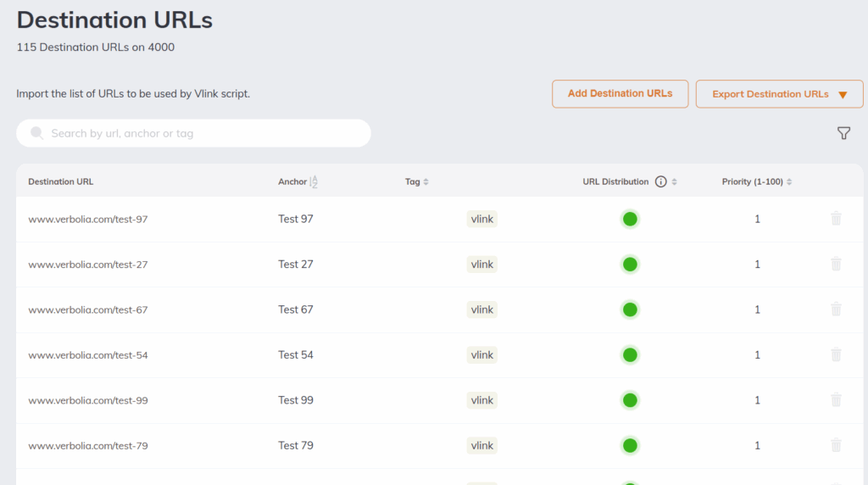Click the URL Distribution info icon
The height and width of the screenshot is (485, 868).
[x=661, y=181]
